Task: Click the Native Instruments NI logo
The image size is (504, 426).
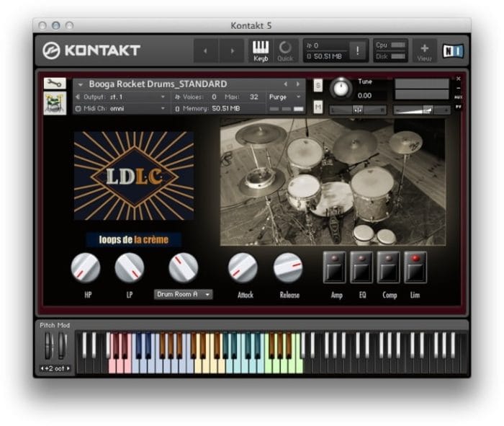Action: point(453,51)
